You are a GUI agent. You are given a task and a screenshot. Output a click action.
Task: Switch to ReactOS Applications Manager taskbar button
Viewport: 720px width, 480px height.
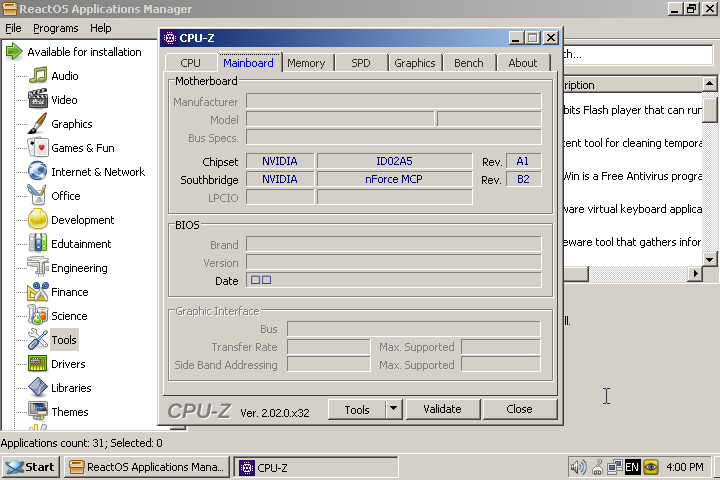click(147, 467)
